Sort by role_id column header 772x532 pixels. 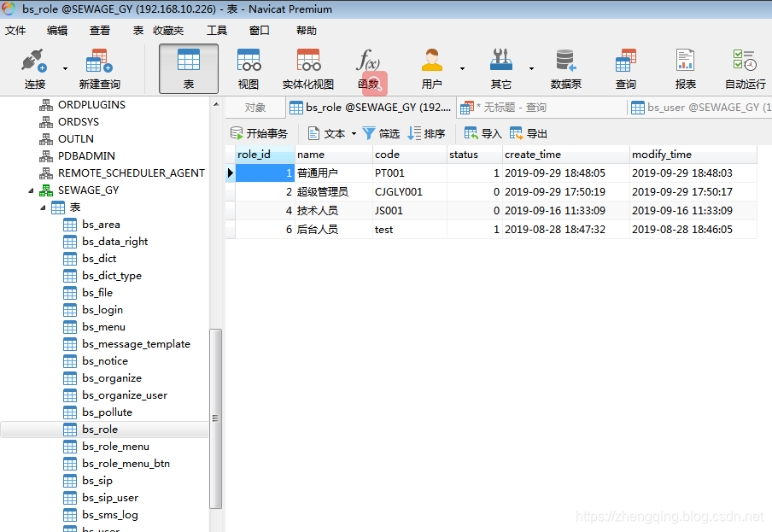coord(265,155)
